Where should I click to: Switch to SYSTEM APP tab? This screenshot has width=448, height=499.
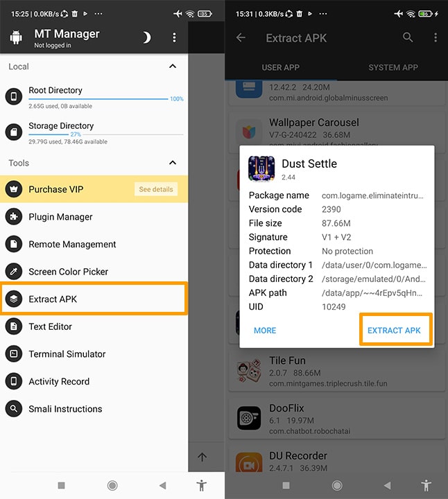coord(393,67)
